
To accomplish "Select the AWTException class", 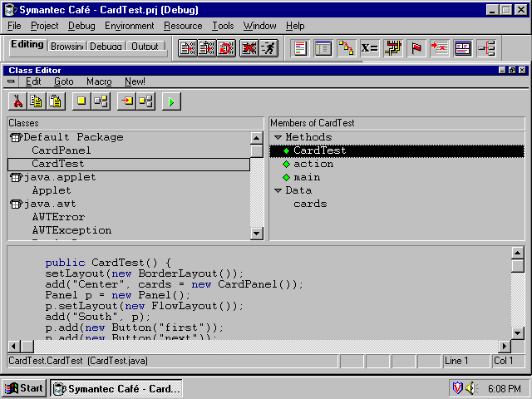I will [x=71, y=231].
